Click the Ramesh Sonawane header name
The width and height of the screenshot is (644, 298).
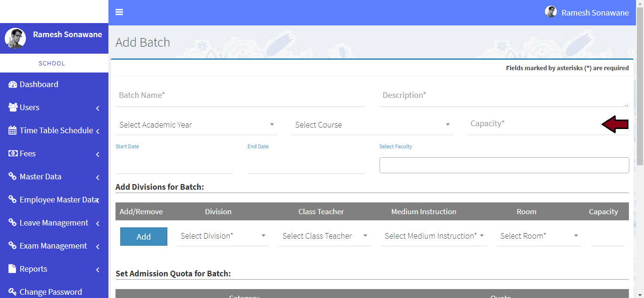[x=595, y=13]
